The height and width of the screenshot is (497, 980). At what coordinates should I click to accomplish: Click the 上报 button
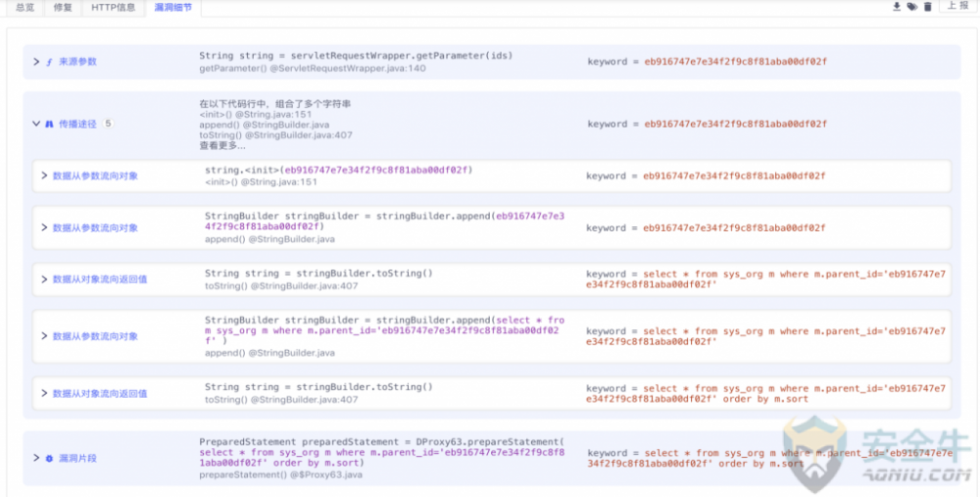click(956, 6)
